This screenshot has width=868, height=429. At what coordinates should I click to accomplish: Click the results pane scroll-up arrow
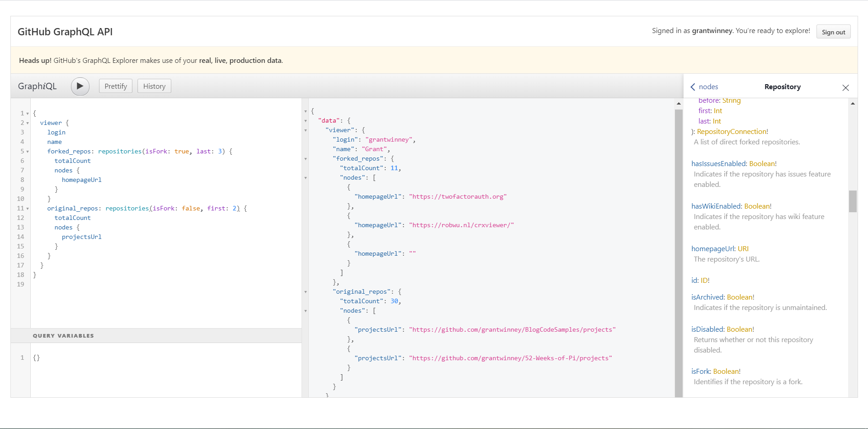pyautogui.click(x=679, y=104)
